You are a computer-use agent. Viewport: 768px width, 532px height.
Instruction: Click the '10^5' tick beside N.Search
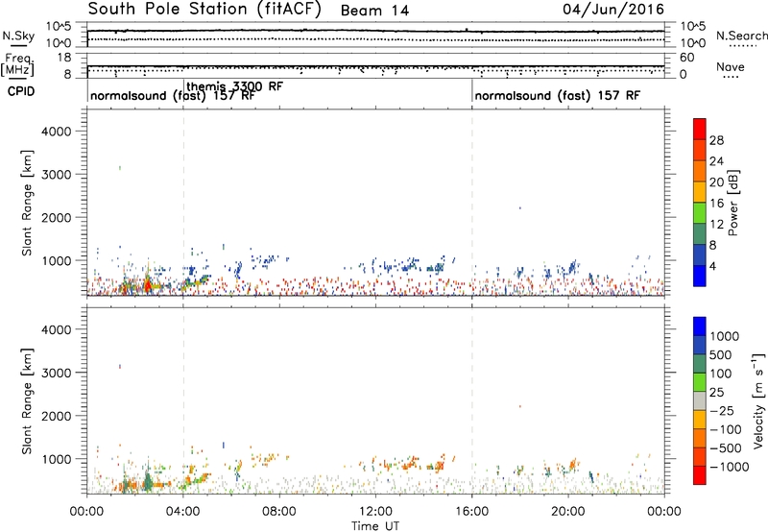point(692,27)
